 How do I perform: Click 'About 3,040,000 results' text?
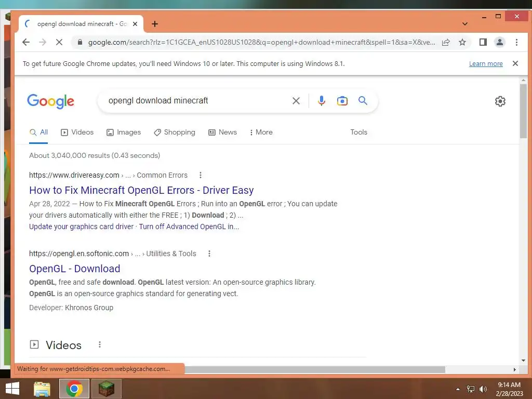pyautogui.click(x=95, y=155)
